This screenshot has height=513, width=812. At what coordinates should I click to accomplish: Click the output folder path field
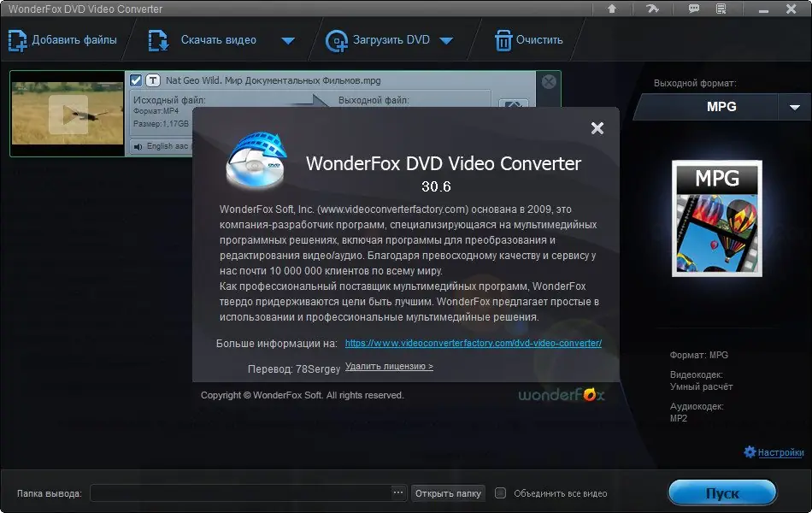click(241, 492)
